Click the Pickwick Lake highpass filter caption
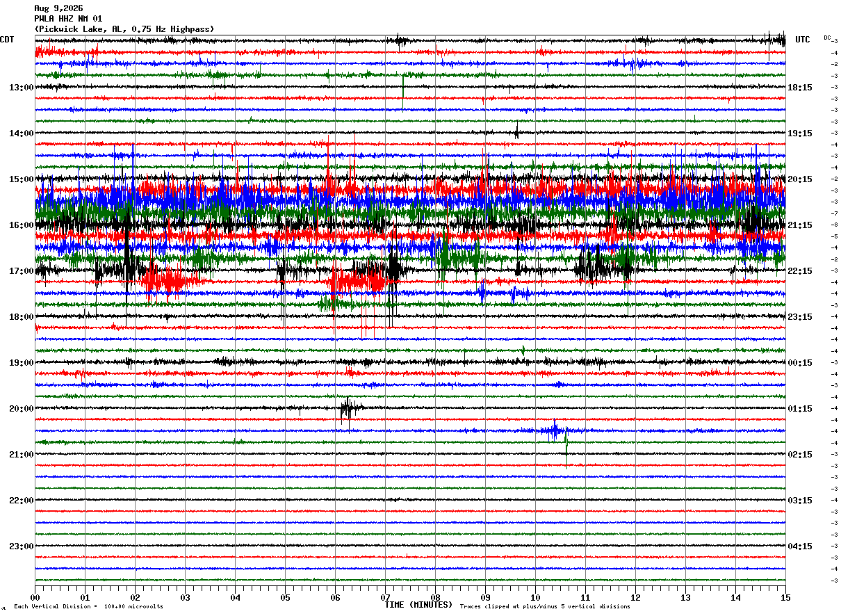This screenshot has width=841, height=616. pos(124,29)
